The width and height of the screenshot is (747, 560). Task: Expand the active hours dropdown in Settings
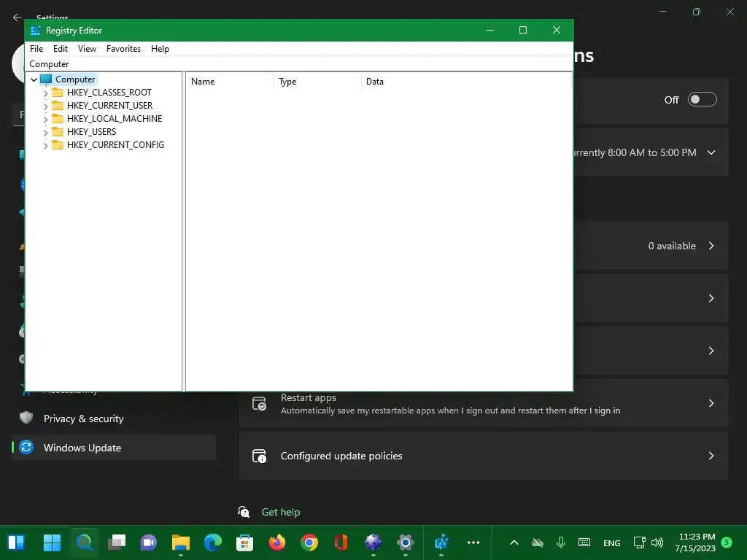(x=711, y=152)
